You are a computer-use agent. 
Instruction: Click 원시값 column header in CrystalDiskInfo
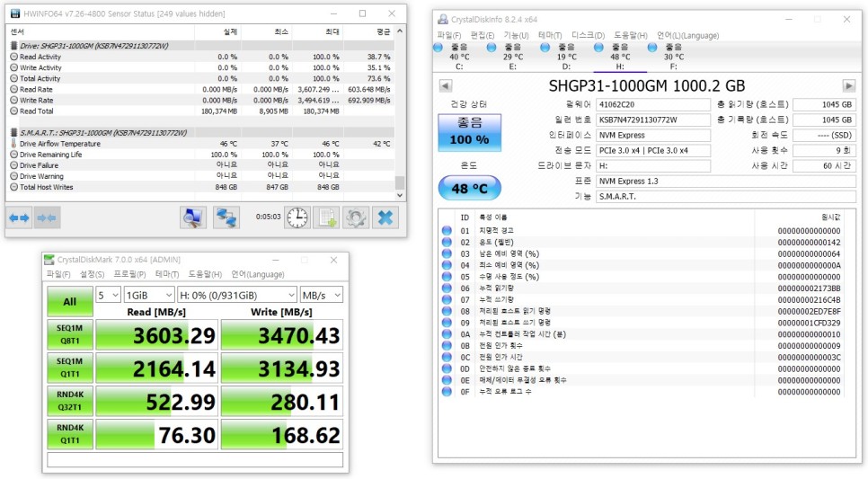point(831,217)
